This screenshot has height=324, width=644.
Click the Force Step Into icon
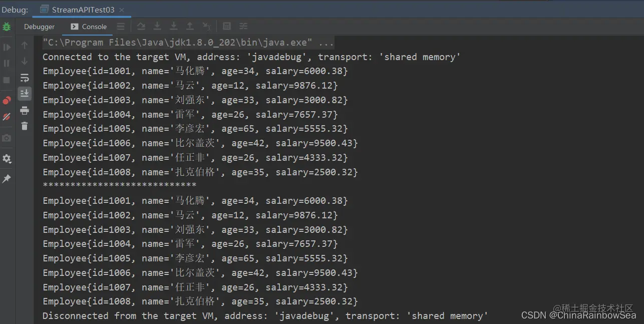point(174,26)
